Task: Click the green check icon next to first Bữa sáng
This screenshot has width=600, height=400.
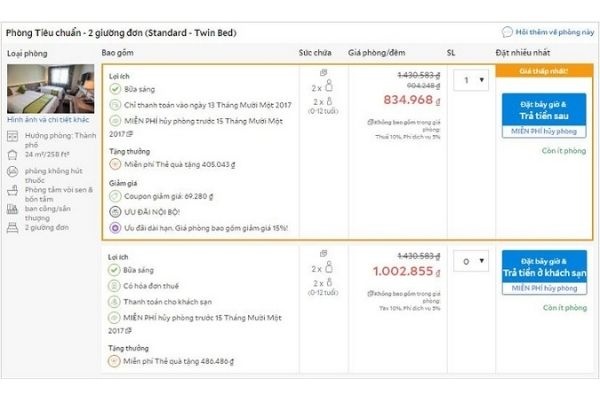Action: coord(116,89)
